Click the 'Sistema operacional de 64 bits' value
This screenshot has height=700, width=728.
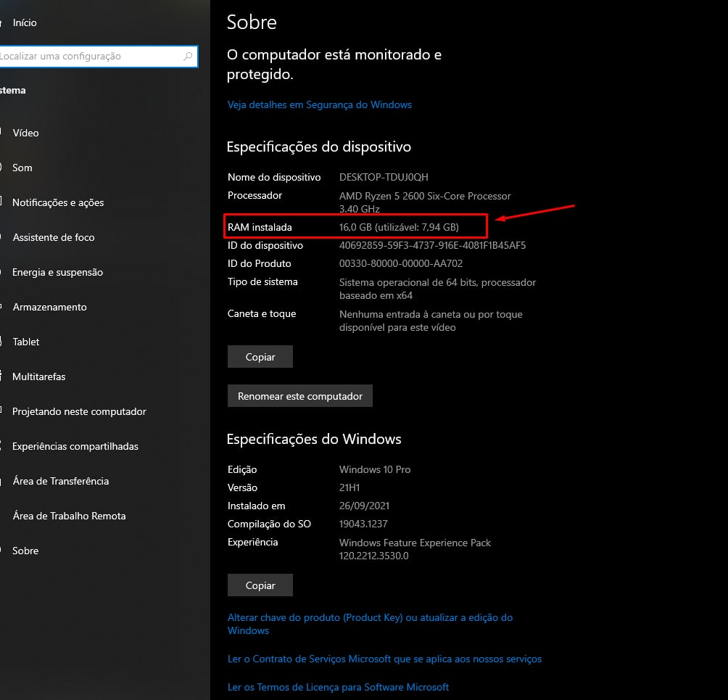coord(437,289)
